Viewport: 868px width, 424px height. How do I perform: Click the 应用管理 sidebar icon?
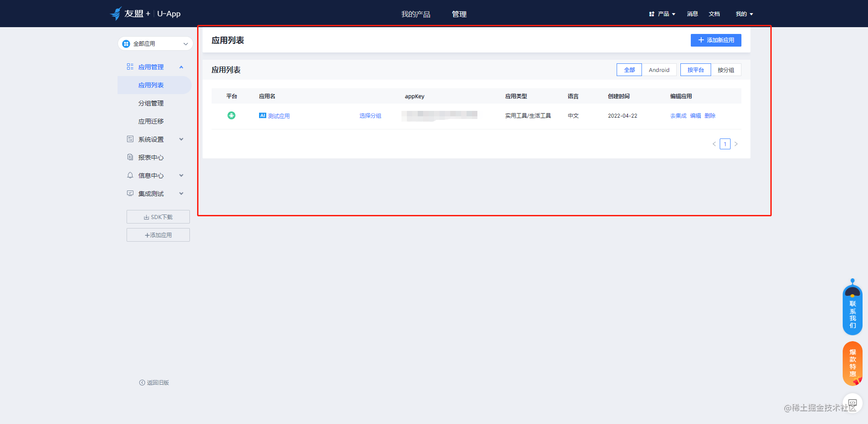[130, 67]
